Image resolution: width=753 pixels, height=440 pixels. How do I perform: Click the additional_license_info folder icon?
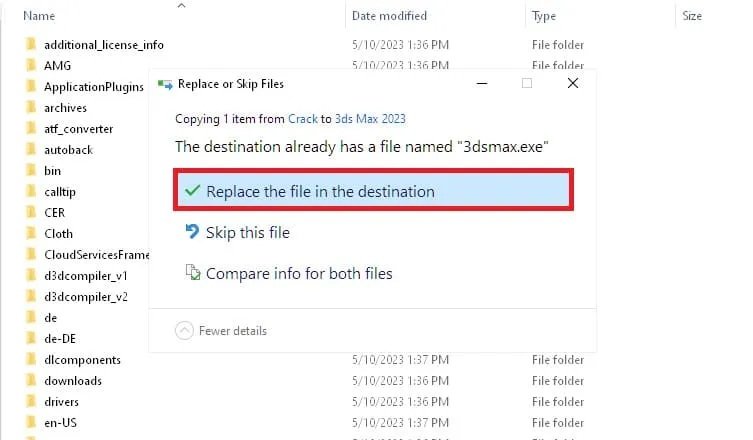coord(31,45)
